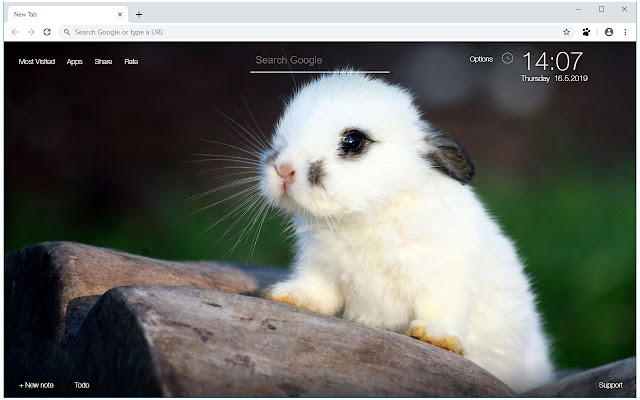This screenshot has width=640, height=400.
Task: Open the Most Visited menu
Action: 37,62
